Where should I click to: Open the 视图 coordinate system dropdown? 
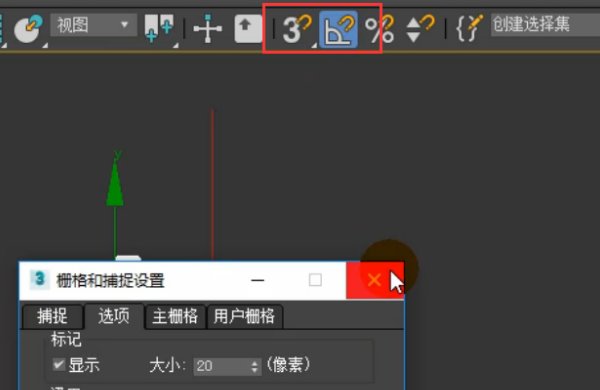click(93, 25)
